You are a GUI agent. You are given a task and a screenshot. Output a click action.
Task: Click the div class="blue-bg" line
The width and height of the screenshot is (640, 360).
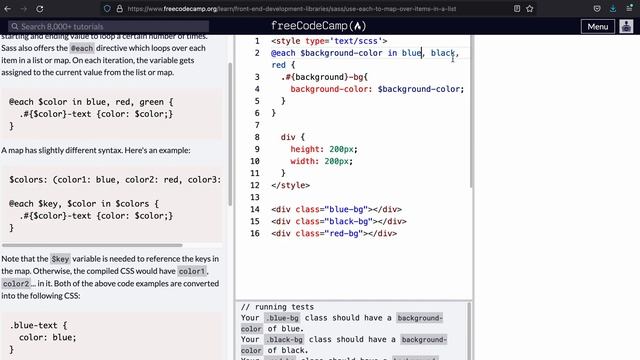pos(336,209)
